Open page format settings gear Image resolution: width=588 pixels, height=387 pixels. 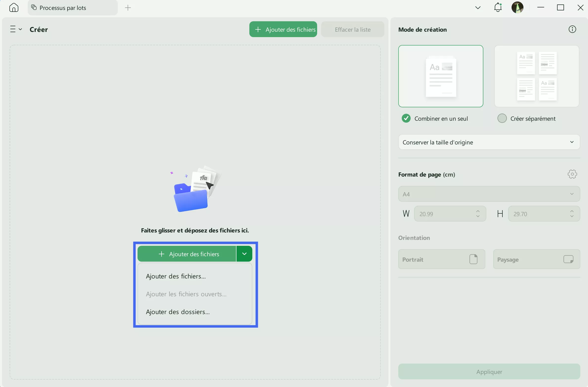572,174
